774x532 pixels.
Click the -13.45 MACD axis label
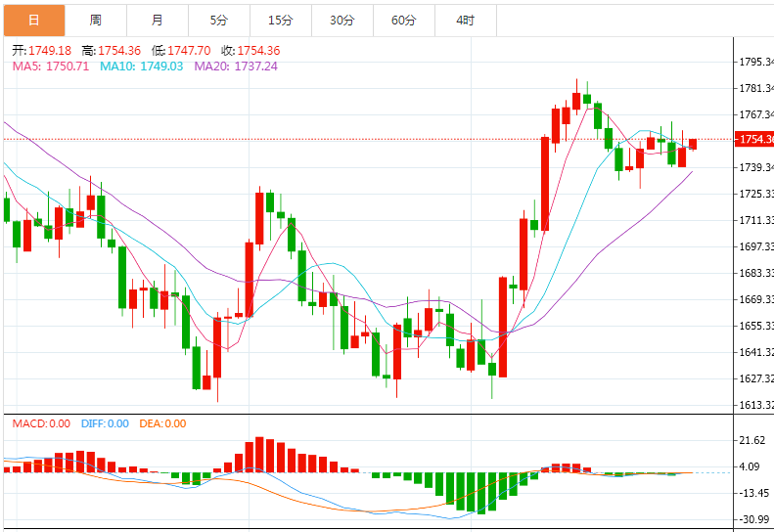753,494
